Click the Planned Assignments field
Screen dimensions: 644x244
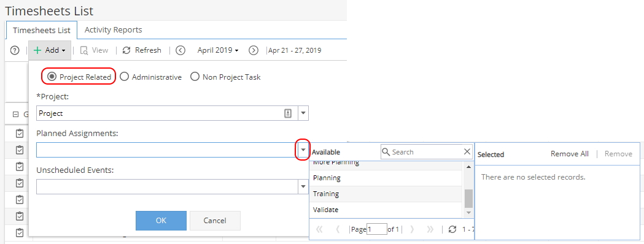coord(167,150)
